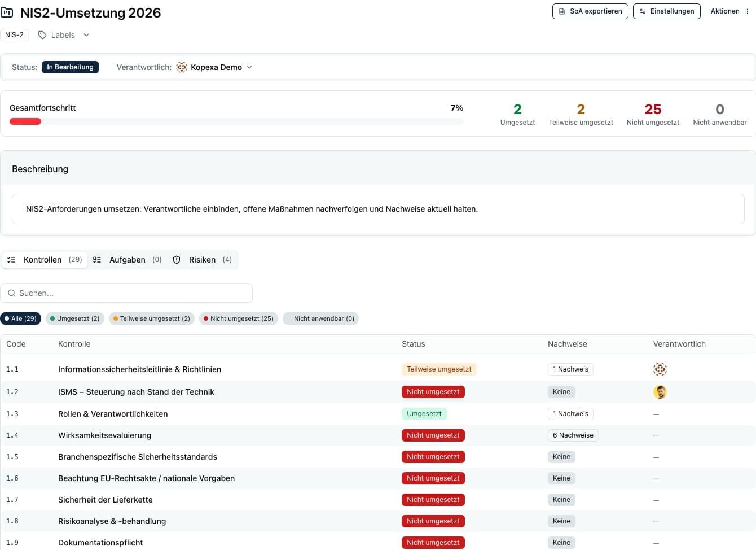Screen dimensions: 756x550
Task: Filter by Teilweise umgesetzt (2) chip
Action: (x=152, y=318)
